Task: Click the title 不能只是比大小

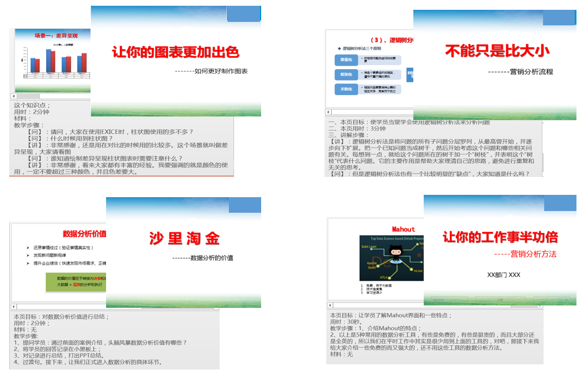Action: (496, 51)
